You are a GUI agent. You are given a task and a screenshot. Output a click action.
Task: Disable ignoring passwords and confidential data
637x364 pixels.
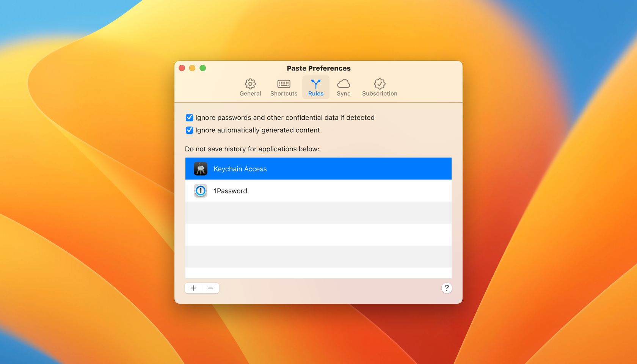click(190, 118)
